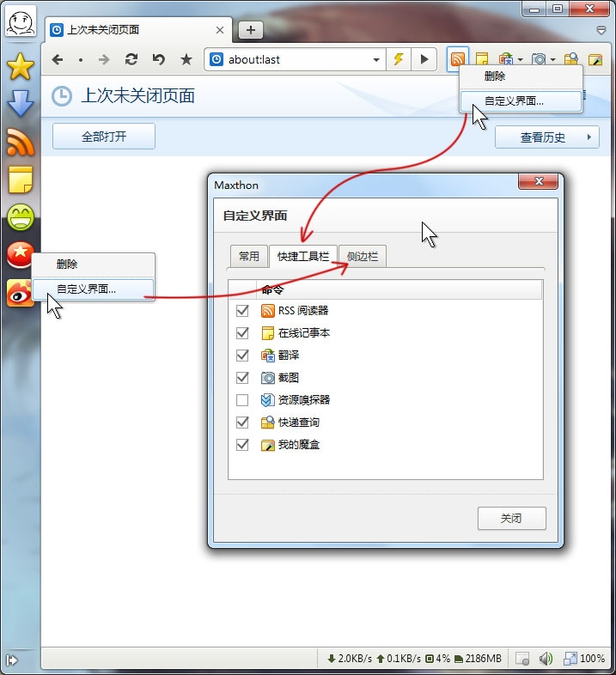Check the 资源嗅探器 checkbox
Screen dimensions: 616x675
242,400
